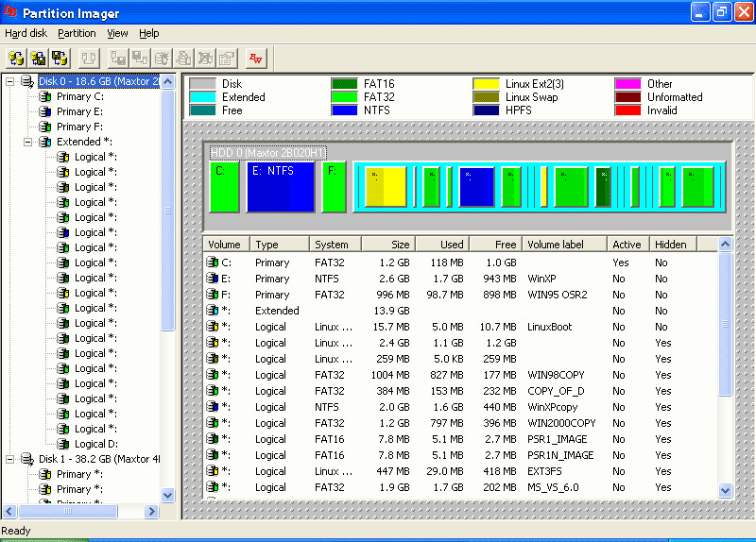756x542 pixels.
Task: Open the Hard disk menu
Action: point(26,33)
